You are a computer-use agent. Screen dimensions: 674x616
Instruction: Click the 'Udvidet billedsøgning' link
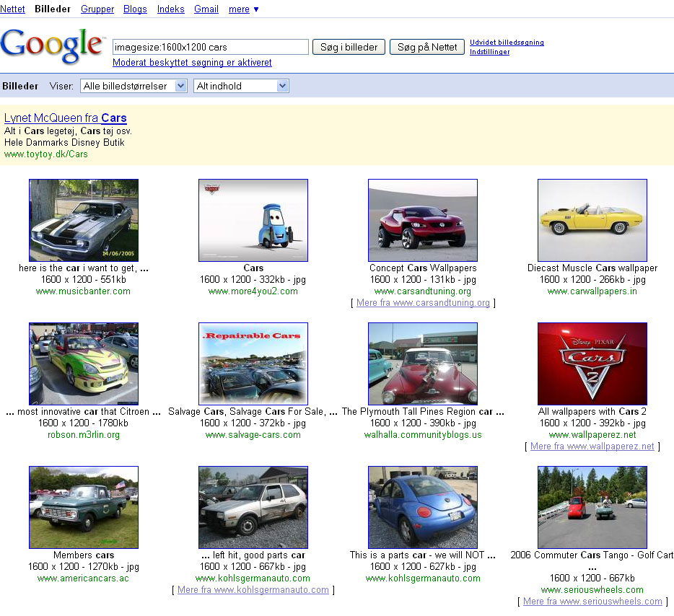click(x=507, y=43)
